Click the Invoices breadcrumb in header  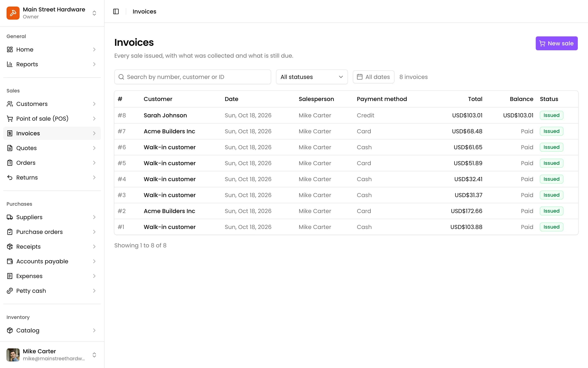point(144,11)
